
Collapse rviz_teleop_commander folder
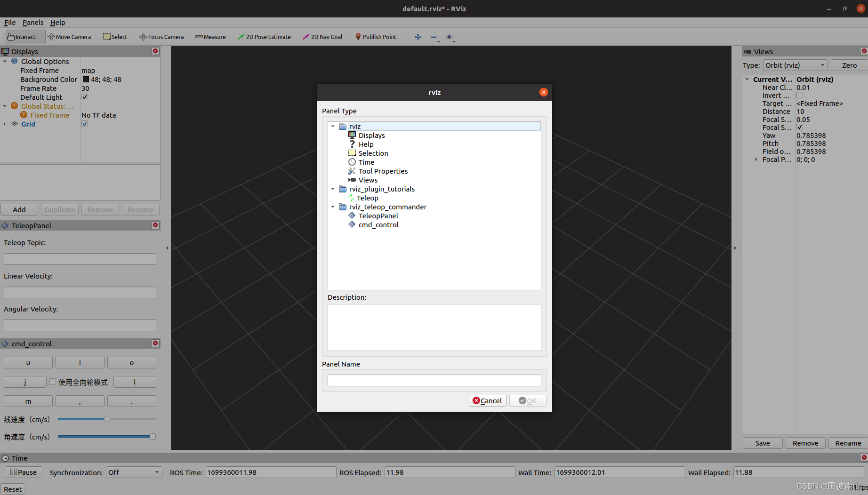(333, 207)
